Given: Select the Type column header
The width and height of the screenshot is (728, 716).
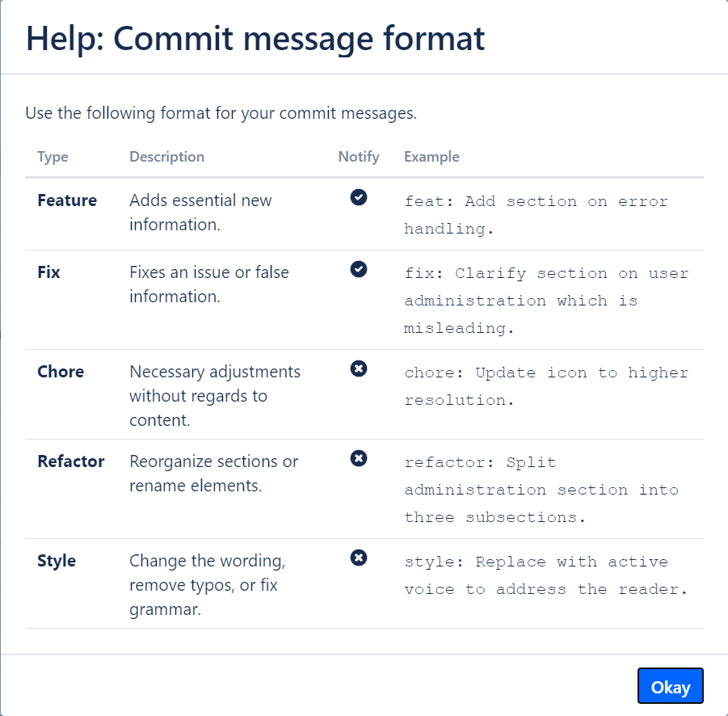Looking at the screenshot, I should click(x=53, y=157).
